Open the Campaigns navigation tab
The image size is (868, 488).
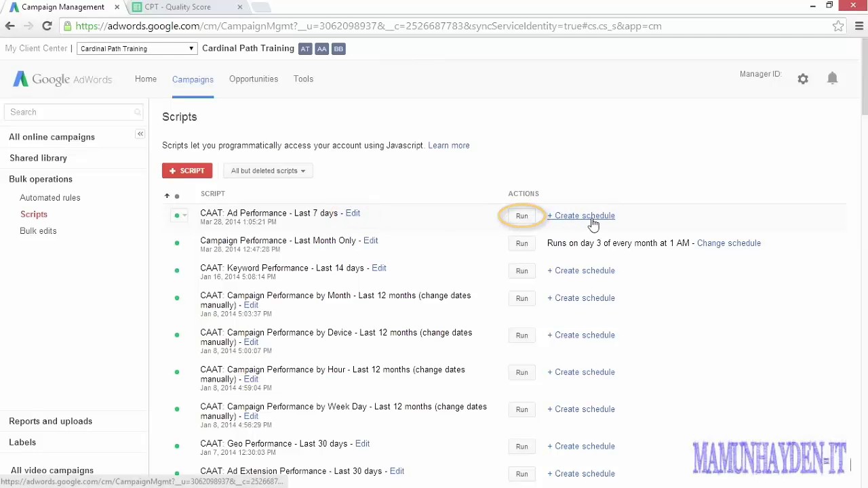coord(193,79)
